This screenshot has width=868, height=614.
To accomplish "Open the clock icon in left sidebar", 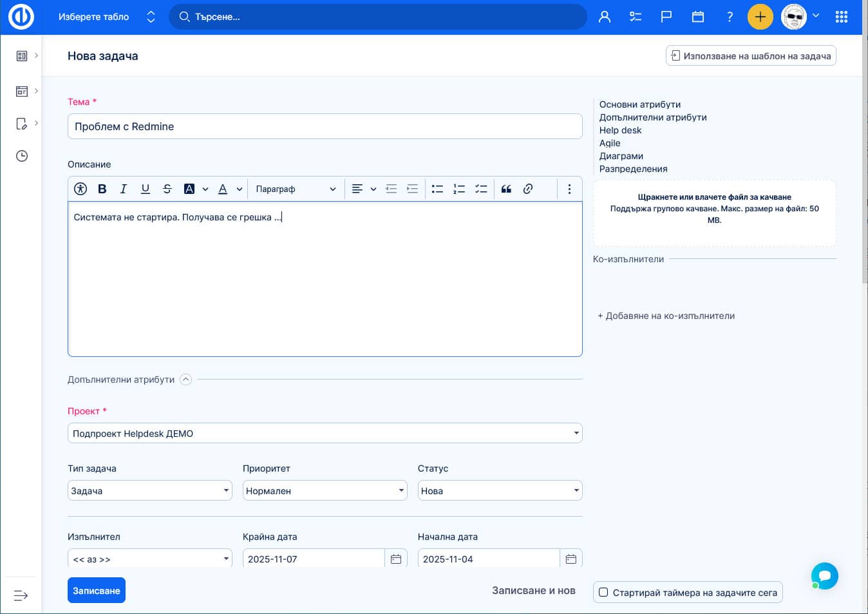I will (22, 156).
